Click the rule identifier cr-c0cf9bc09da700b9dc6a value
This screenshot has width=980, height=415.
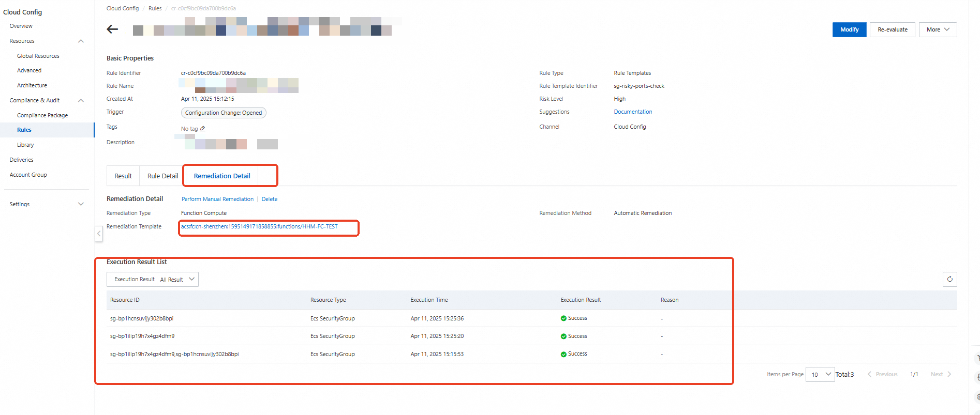pos(213,73)
